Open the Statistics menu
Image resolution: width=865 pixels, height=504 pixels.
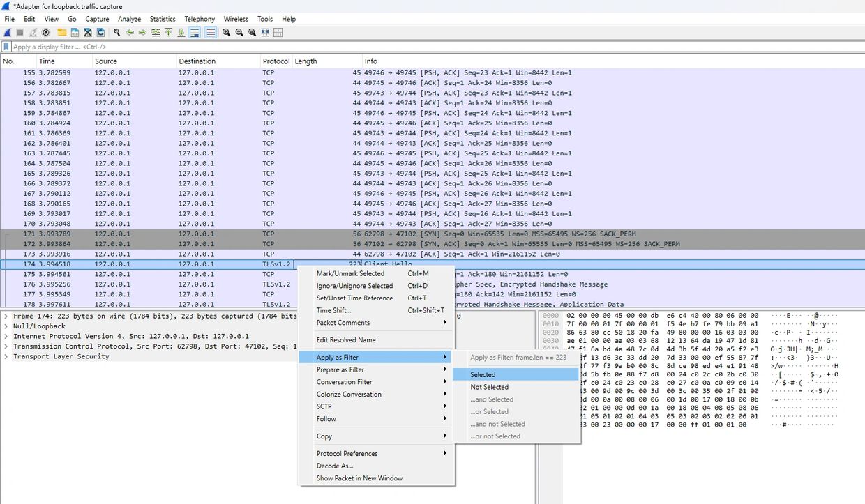[x=163, y=19]
